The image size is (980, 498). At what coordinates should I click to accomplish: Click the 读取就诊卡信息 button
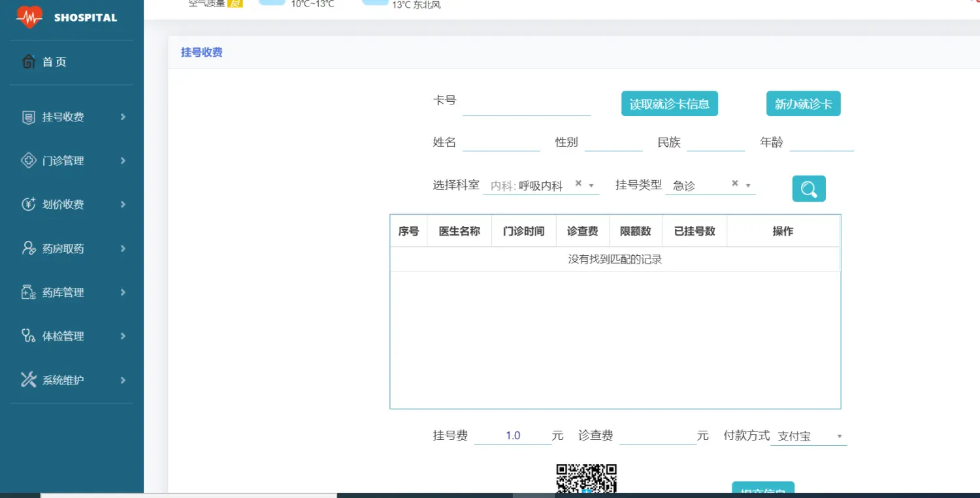pyautogui.click(x=670, y=104)
